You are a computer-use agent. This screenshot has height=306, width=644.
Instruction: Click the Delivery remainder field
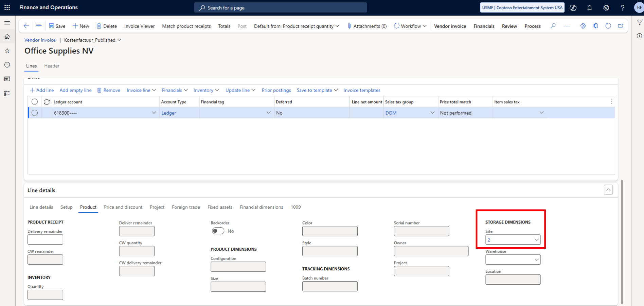pos(45,240)
